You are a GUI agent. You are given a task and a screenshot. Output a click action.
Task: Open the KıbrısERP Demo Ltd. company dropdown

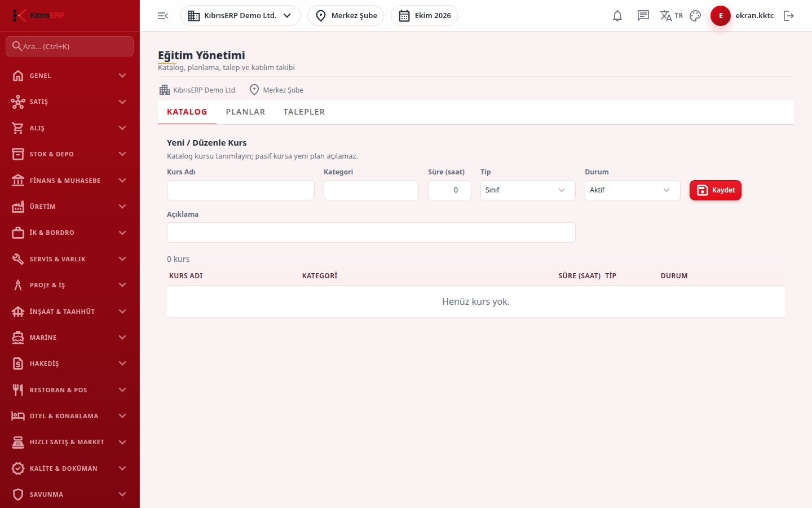(240, 16)
